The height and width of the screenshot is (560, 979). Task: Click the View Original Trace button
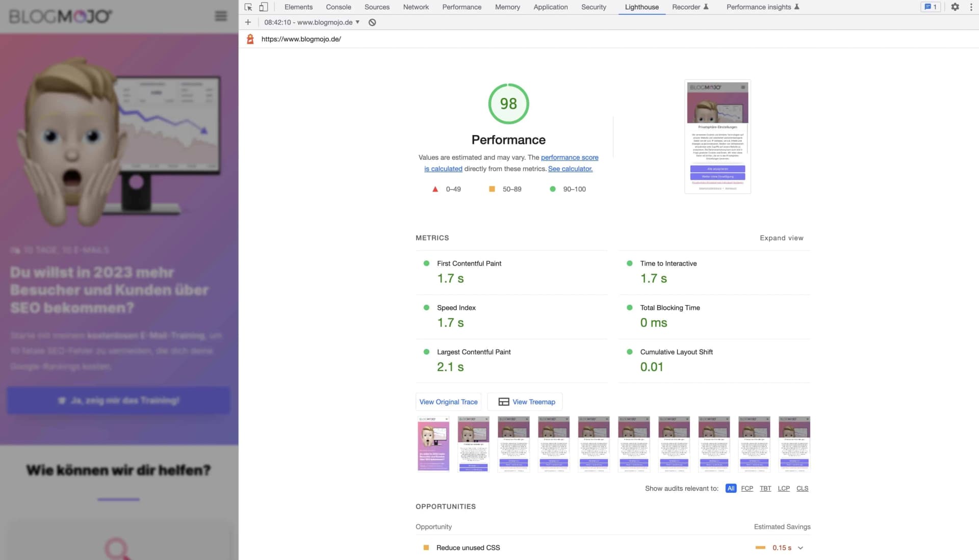click(448, 402)
